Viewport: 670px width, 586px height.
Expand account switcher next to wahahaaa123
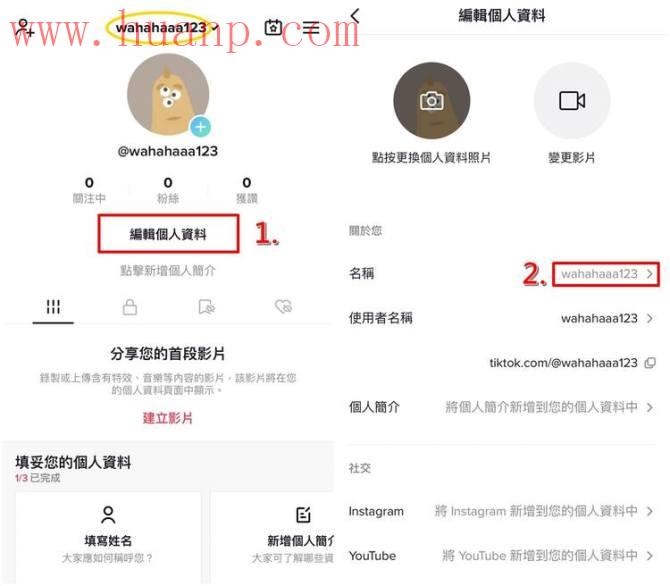tap(216, 28)
